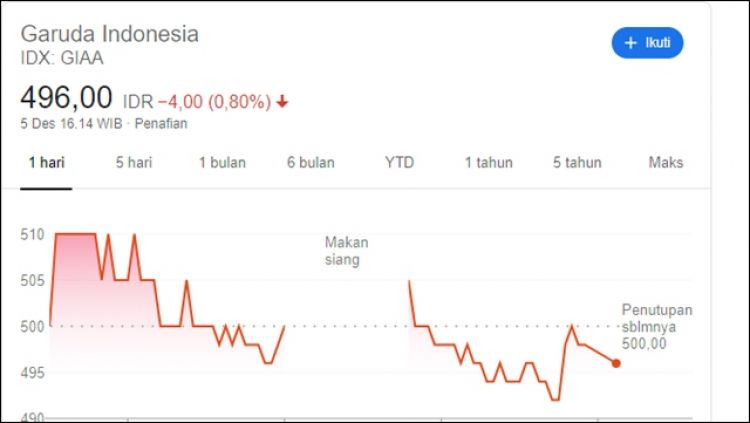Select the Maks range tab
The image size is (750, 423).
[665, 162]
